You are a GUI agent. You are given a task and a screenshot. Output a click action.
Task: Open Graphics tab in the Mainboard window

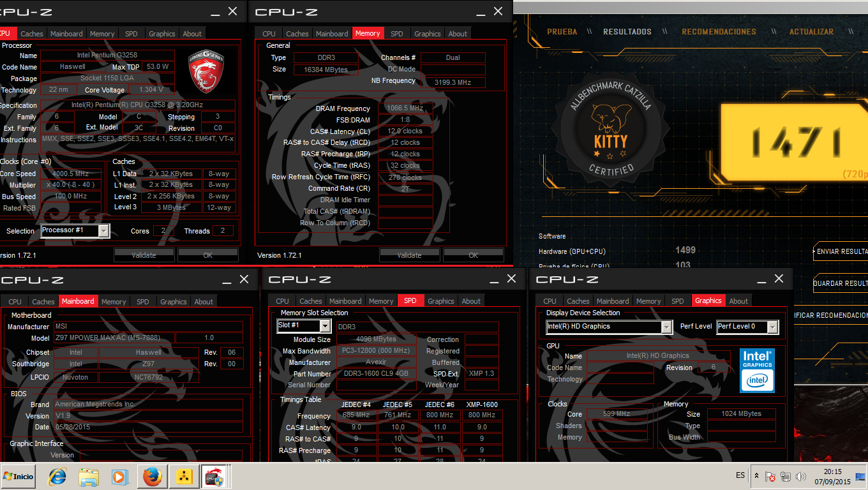tap(174, 302)
